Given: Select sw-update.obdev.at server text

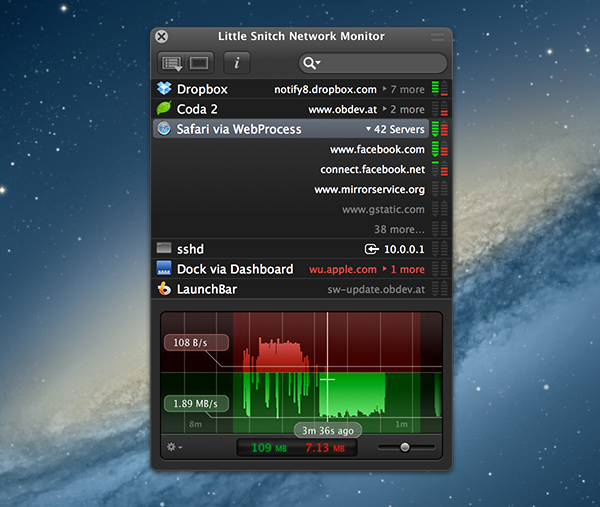Looking at the screenshot, I should pos(376,289).
